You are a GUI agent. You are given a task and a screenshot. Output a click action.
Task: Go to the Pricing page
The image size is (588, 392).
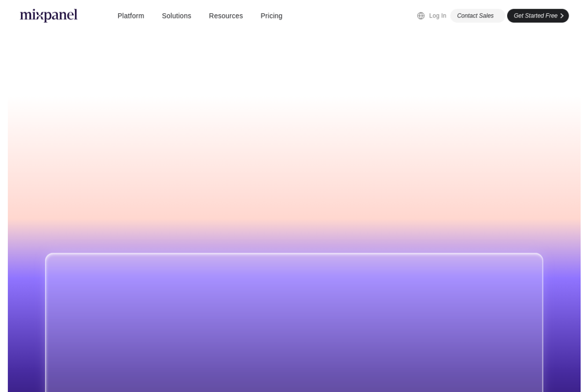271,16
